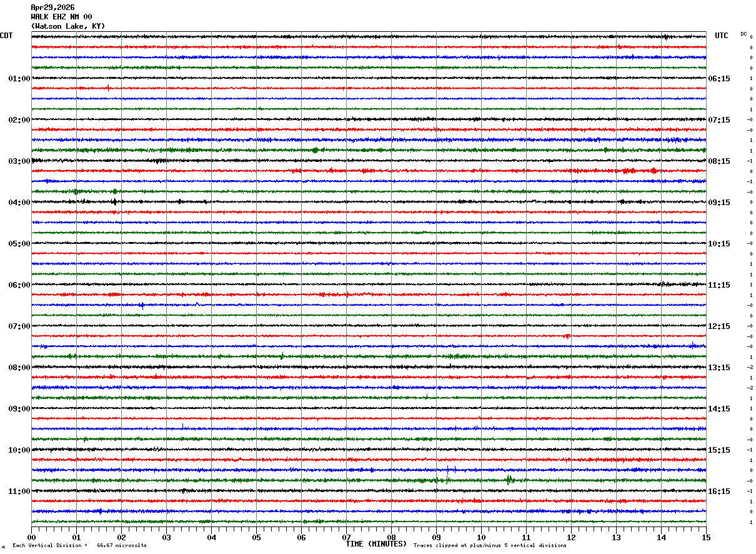756x554 pixels.
Task: Click the UTC time label '13:15'
Action: 719,368
